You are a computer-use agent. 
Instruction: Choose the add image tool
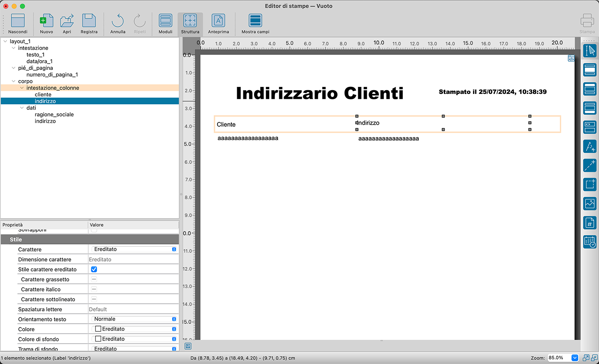pyautogui.click(x=589, y=204)
